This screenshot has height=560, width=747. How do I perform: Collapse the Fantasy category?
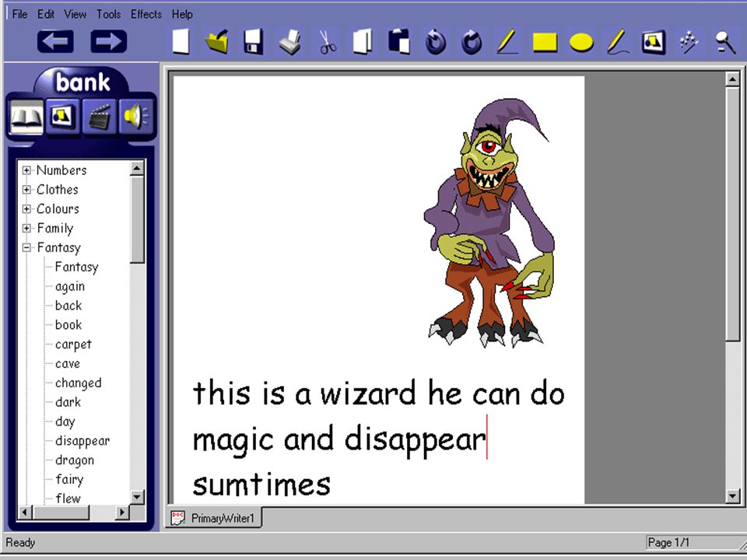coord(26,247)
